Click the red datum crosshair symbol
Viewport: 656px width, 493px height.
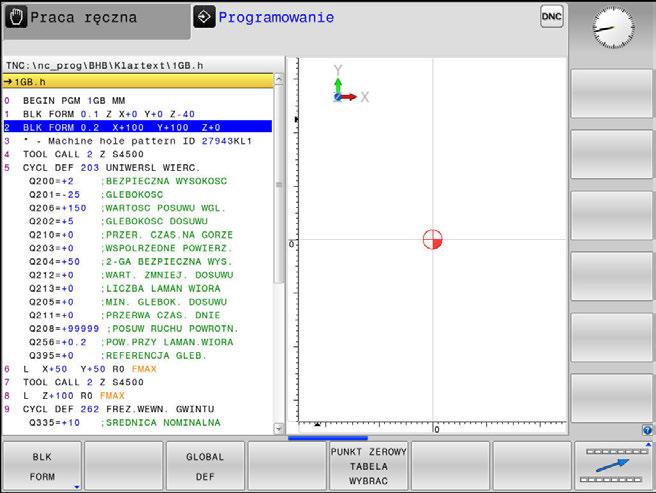point(433,240)
